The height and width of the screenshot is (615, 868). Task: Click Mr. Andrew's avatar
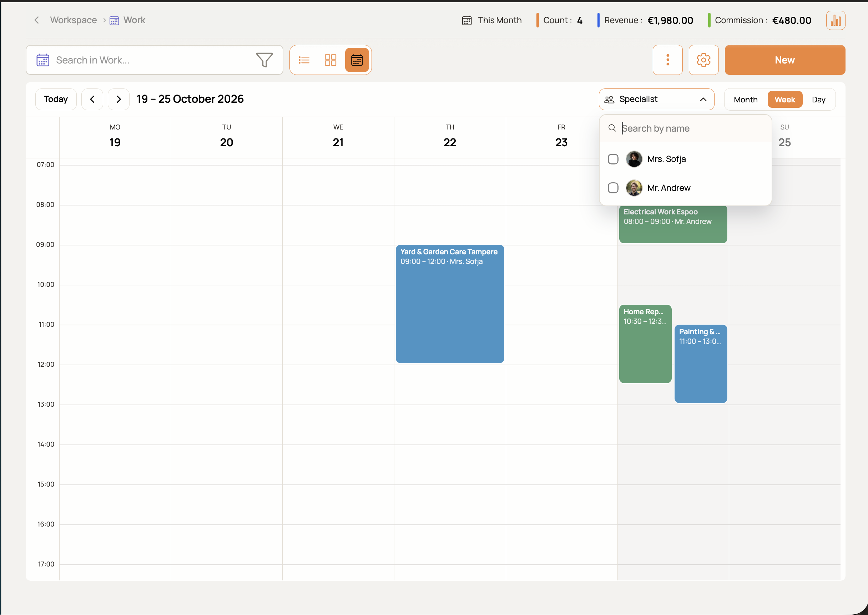pyautogui.click(x=634, y=188)
